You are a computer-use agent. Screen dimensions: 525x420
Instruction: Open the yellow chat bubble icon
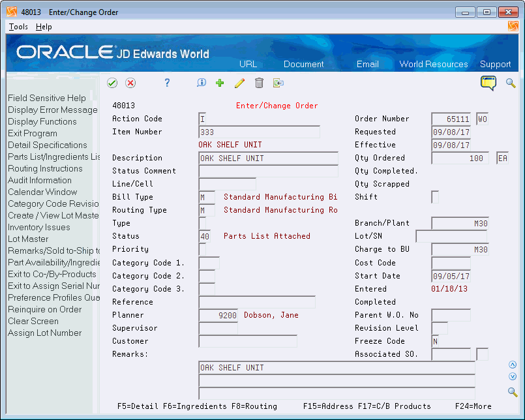pyautogui.click(x=488, y=83)
